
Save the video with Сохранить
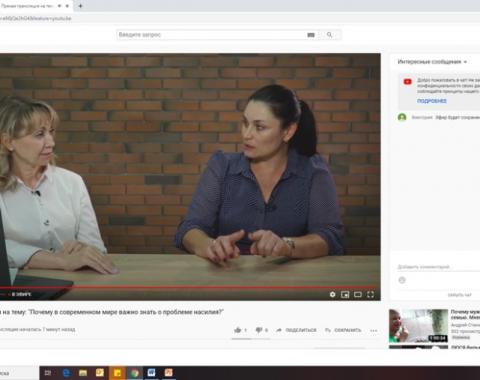coord(343,330)
